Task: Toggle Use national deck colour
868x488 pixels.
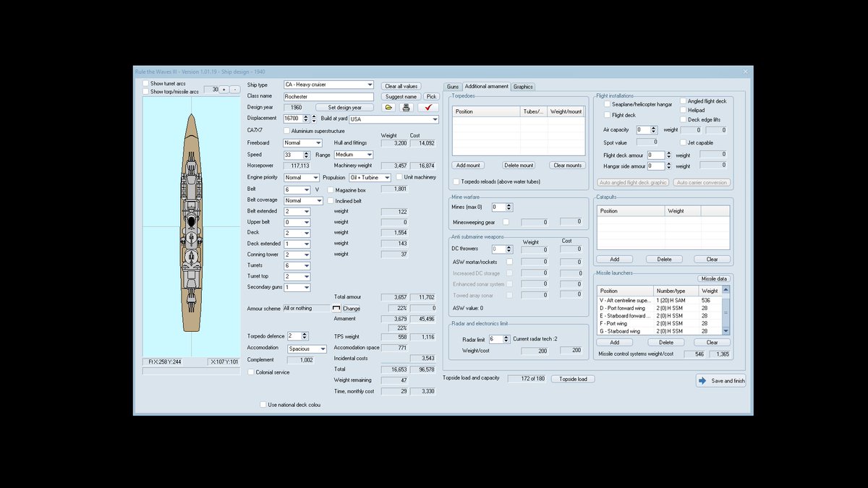Action: pyautogui.click(x=263, y=405)
